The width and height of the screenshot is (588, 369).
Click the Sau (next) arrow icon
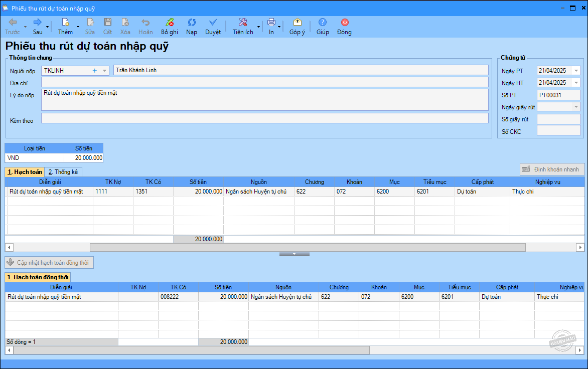tap(38, 23)
